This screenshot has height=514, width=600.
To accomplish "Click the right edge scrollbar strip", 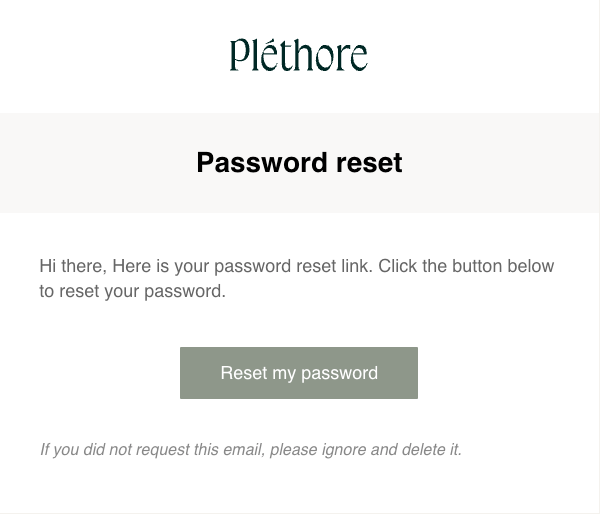I will (599, 257).
